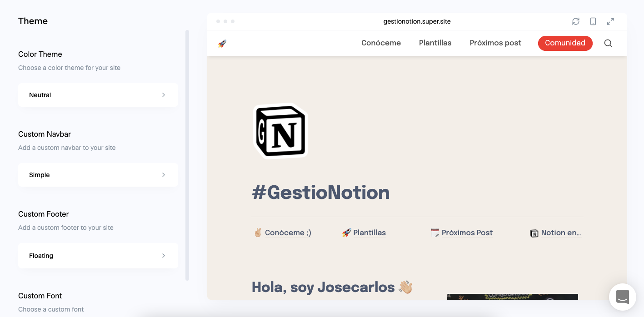Click the Notion cube logo image
Viewport: 644px width, 317px height.
tap(280, 131)
